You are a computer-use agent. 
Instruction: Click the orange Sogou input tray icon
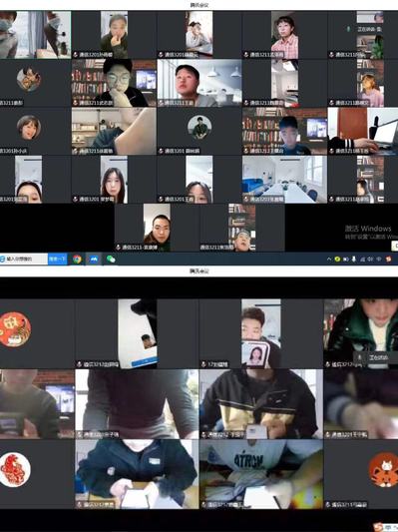388,260
